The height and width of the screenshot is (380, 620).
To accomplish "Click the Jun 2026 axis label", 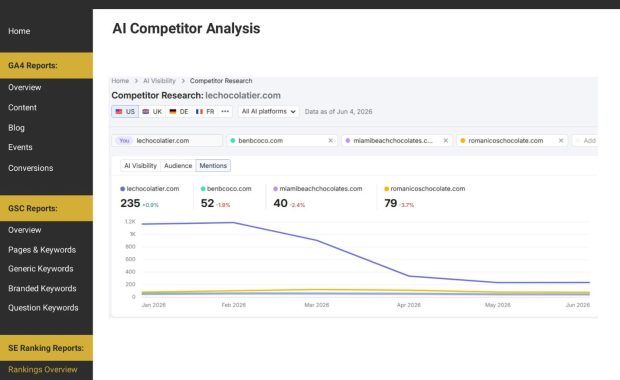I will [x=578, y=305].
